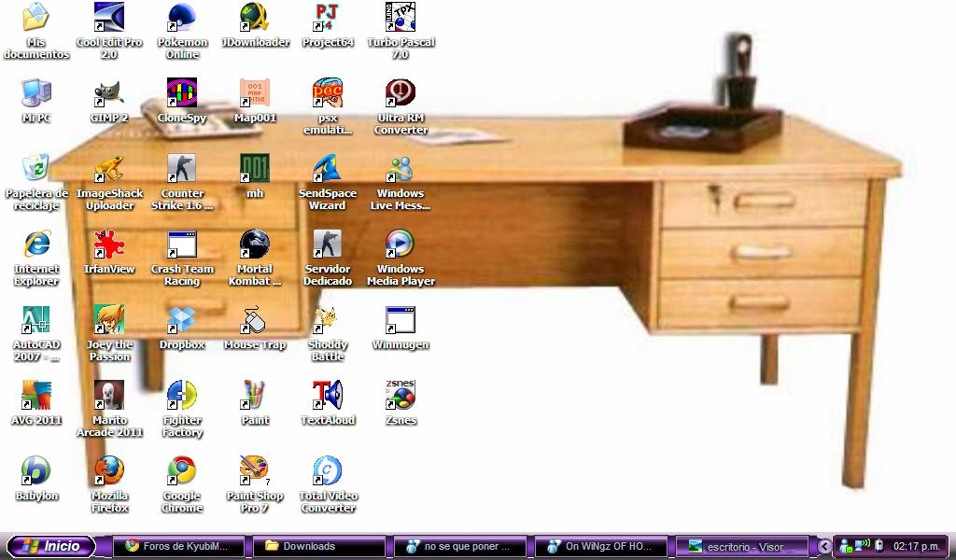The height and width of the screenshot is (560, 956).
Task: Click the taskbar clock showing 02:17 p.m.
Action: coord(917,547)
